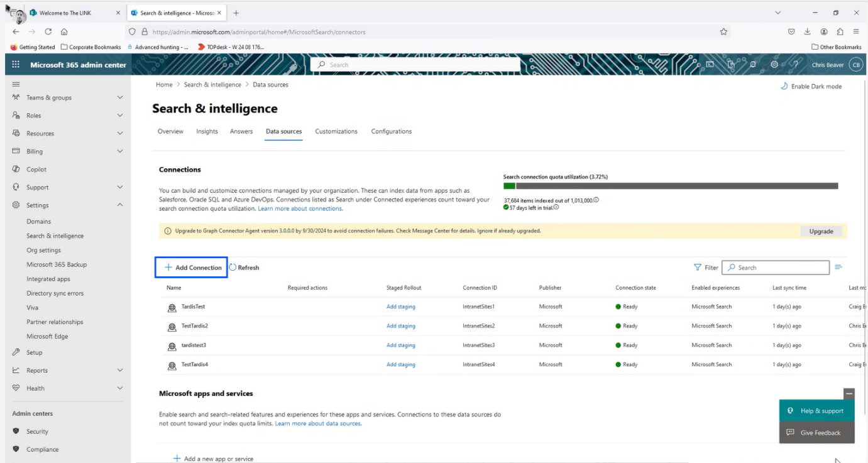868x463 pixels.
Task: Click the Firefox URL address bar
Action: coord(427,31)
